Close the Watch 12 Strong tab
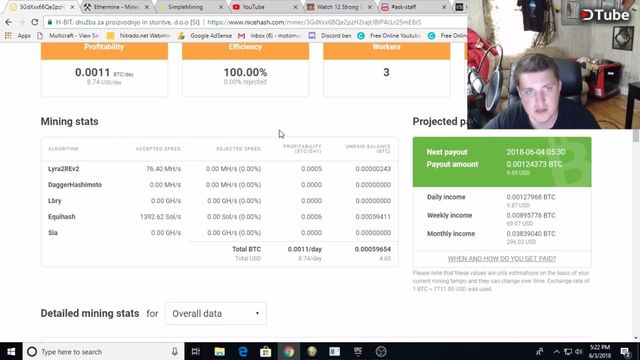Screen dimensions: 640x360 tap(369, 7)
